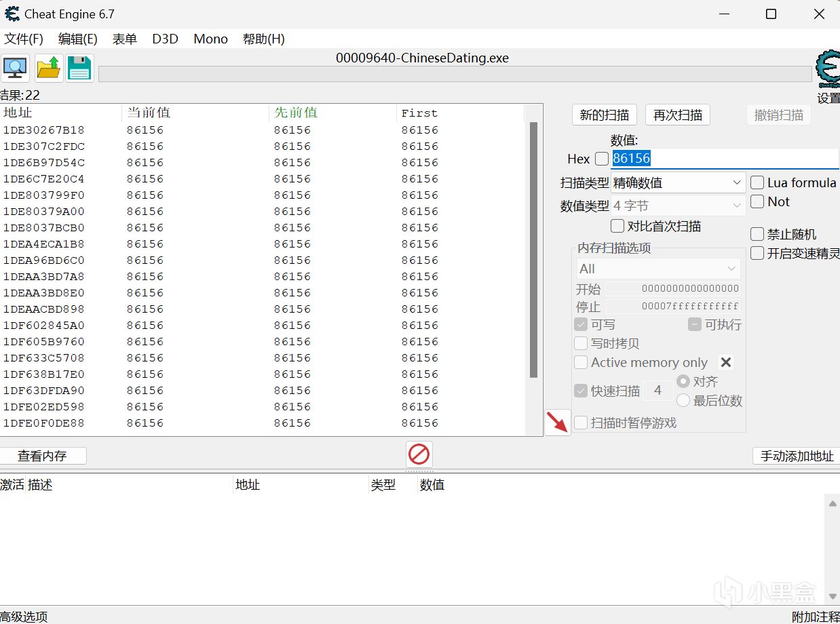Click the 当前值 column header
Image resolution: width=840 pixels, height=624 pixels.
[x=195, y=113]
